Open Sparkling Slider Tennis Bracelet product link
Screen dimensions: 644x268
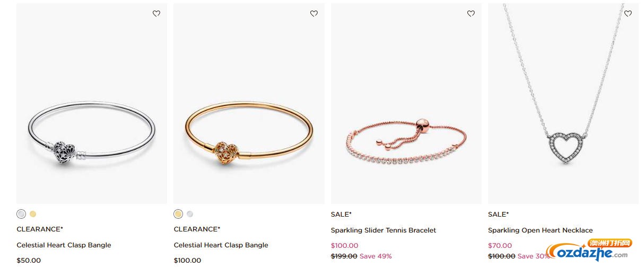[x=384, y=230]
